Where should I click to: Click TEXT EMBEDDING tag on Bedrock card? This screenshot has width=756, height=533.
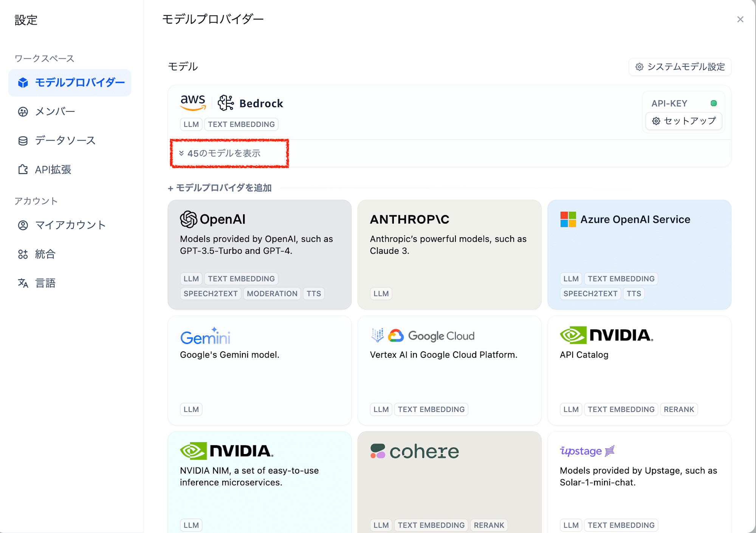tap(241, 124)
